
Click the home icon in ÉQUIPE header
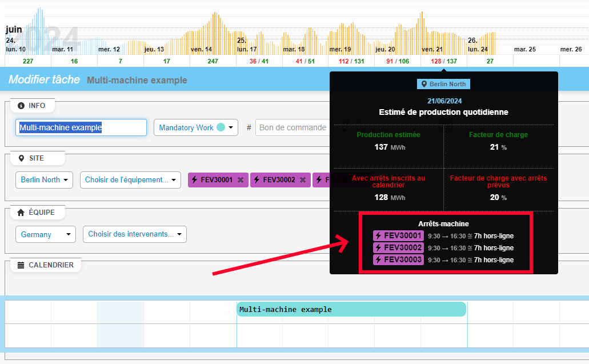(21, 213)
